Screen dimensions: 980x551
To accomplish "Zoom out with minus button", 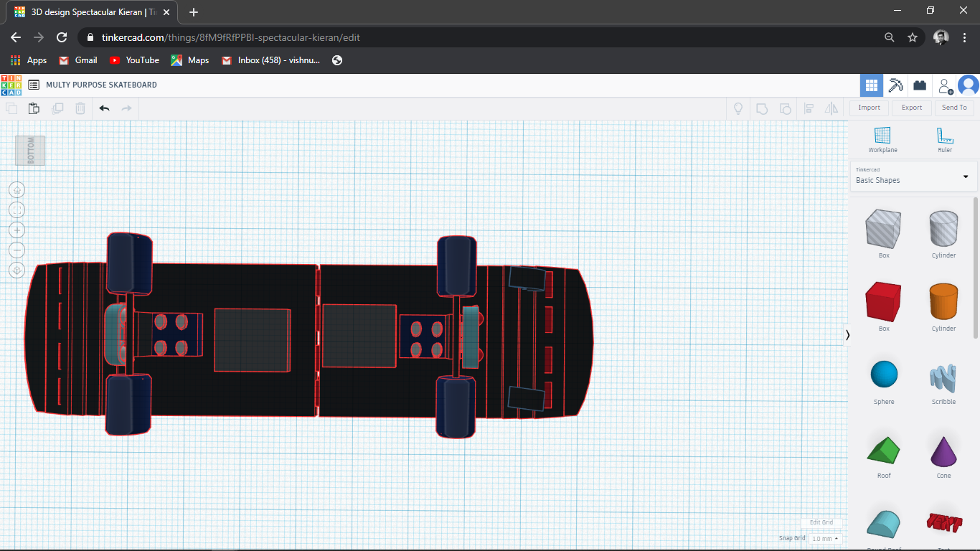I will coord(17,250).
